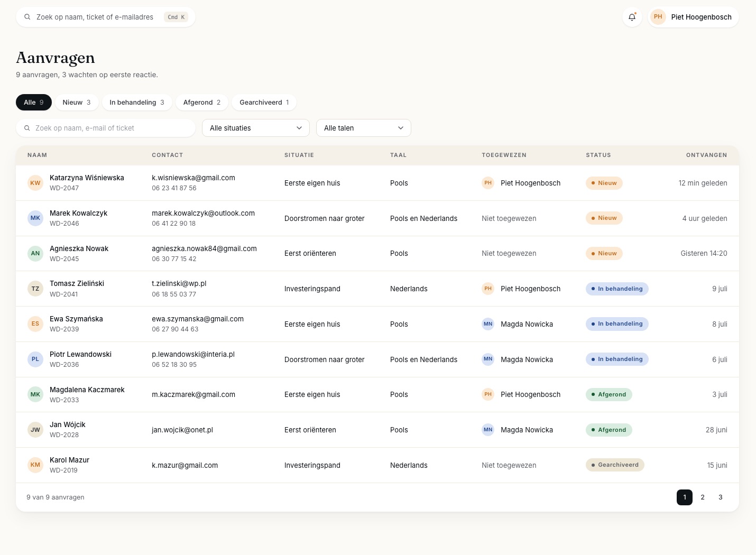Click Magdalena Kaczmarek's MK avatar
756x555 pixels.
click(x=35, y=394)
